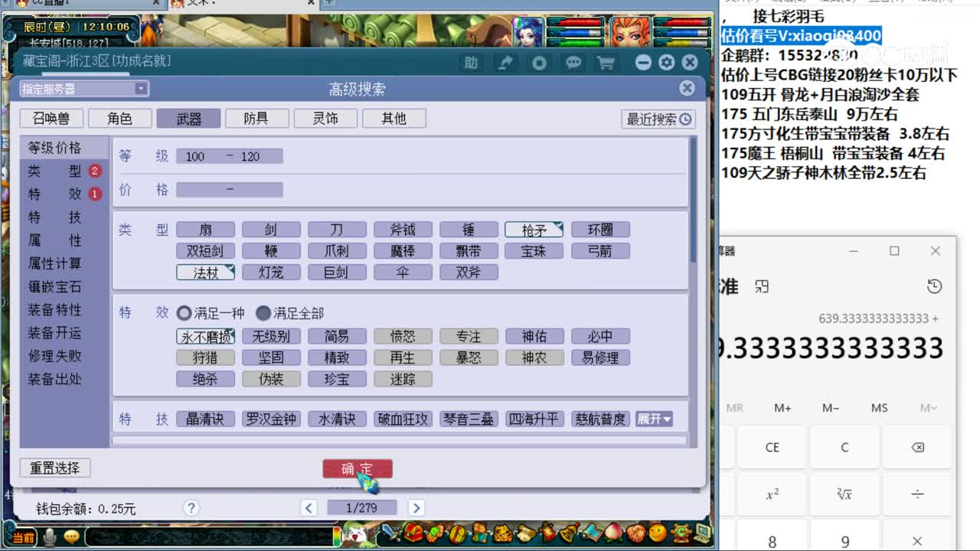Viewport: 980px width, 551px height.
Task: Click the round record icon in 藏宝阁 title bar
Action: click(539, 63)
